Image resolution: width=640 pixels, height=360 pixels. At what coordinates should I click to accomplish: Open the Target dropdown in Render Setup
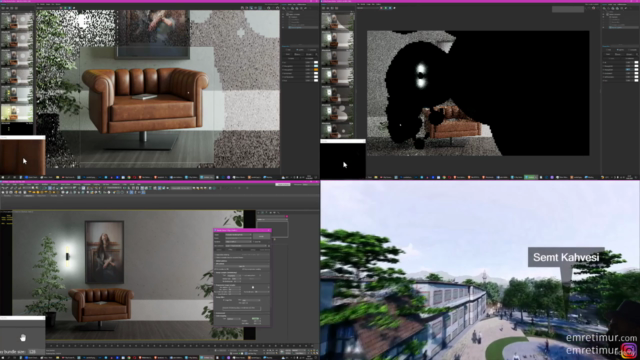click(238, 235)
